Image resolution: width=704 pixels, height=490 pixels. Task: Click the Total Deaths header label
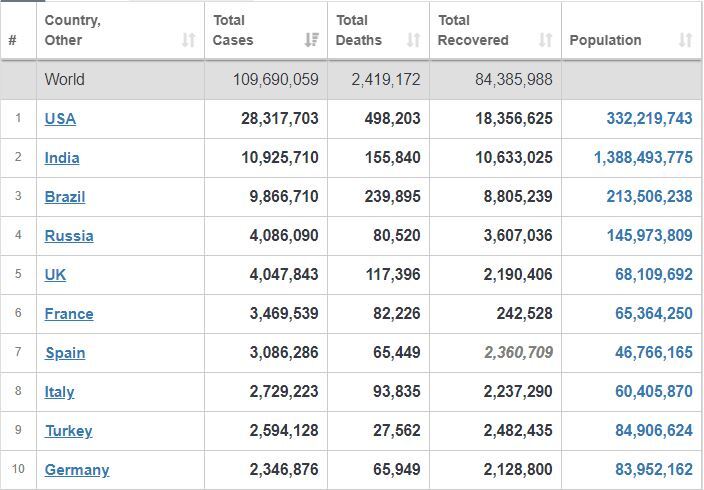click(x=359, y=30)
